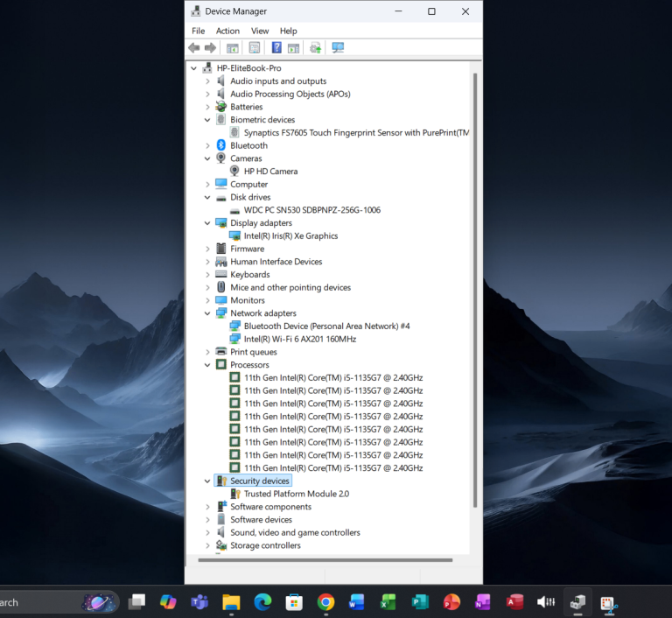Toggle Show/Hide Console Tree toolbar icon

click(x=233, y=48)
